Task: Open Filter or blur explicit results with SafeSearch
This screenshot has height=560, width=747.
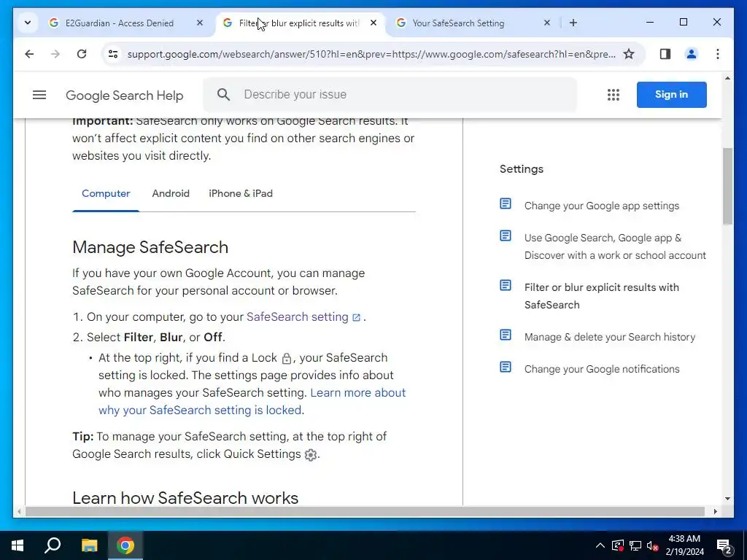Action: pos(602,296)
